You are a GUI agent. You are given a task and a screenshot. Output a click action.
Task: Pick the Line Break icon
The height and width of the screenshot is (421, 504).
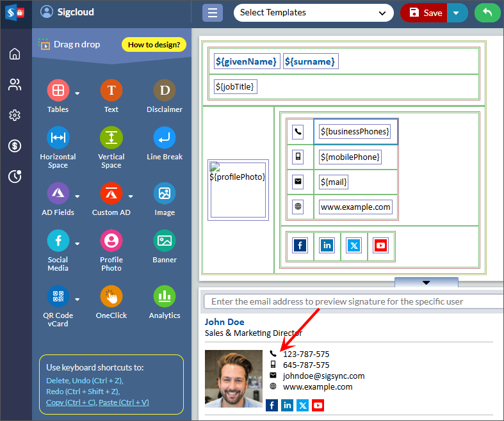pos(165,138)
